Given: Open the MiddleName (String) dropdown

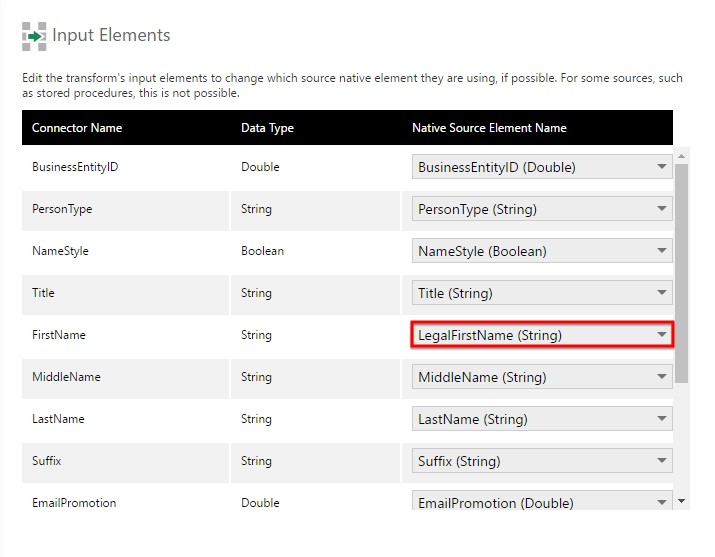Looking at the screenshot, I should (541, 377).
